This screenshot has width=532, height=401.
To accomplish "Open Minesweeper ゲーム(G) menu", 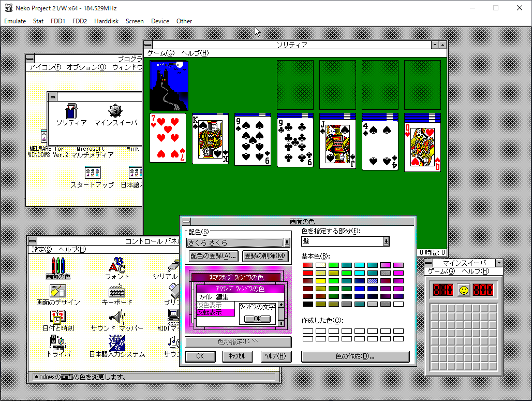I will [x=441, y=271].
